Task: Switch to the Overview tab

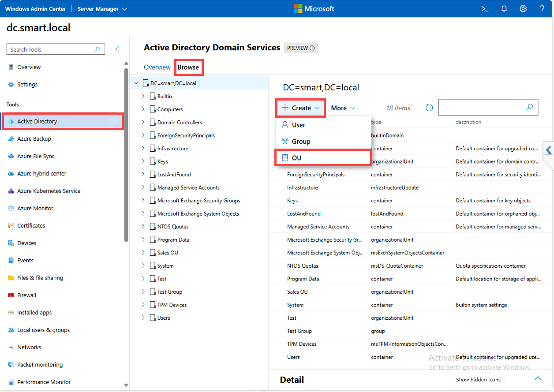Action: point(157,67)
